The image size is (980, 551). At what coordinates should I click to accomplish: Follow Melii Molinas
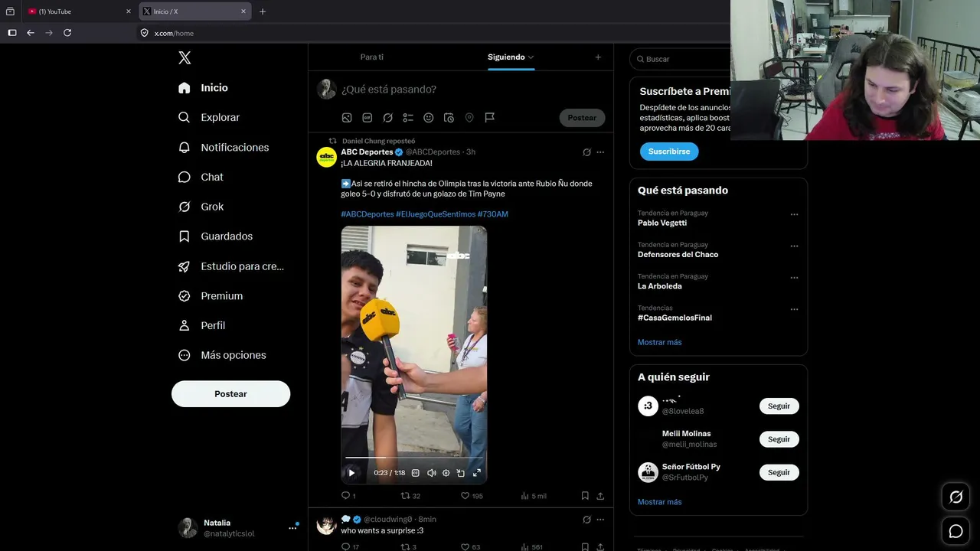pos(779,439)
